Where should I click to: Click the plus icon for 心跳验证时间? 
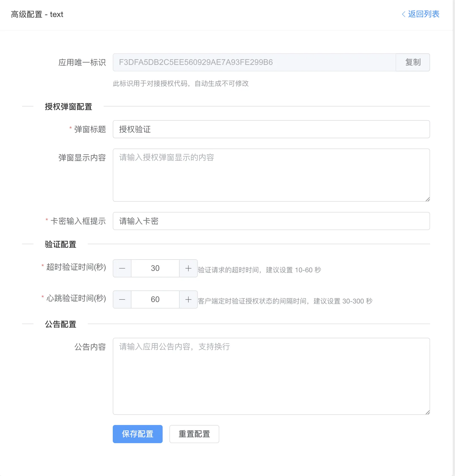[x=188, y=299]
